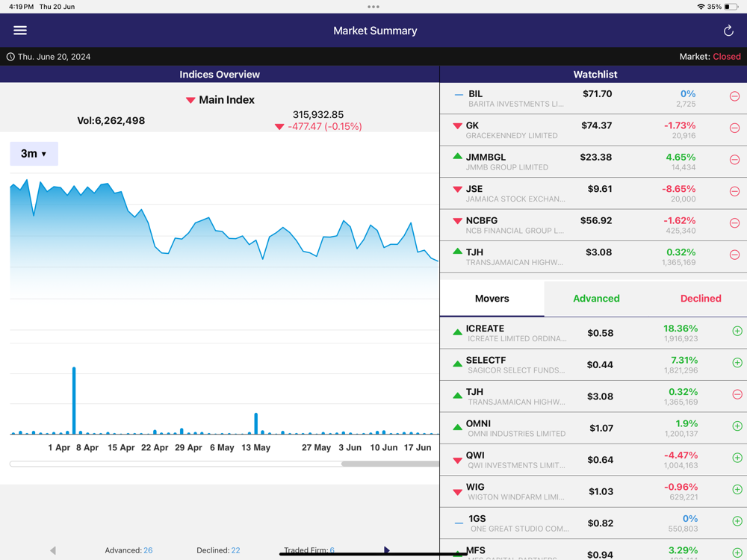Remove NCBFG from the watchlist
747x560 pixels.
click(734, 223)
